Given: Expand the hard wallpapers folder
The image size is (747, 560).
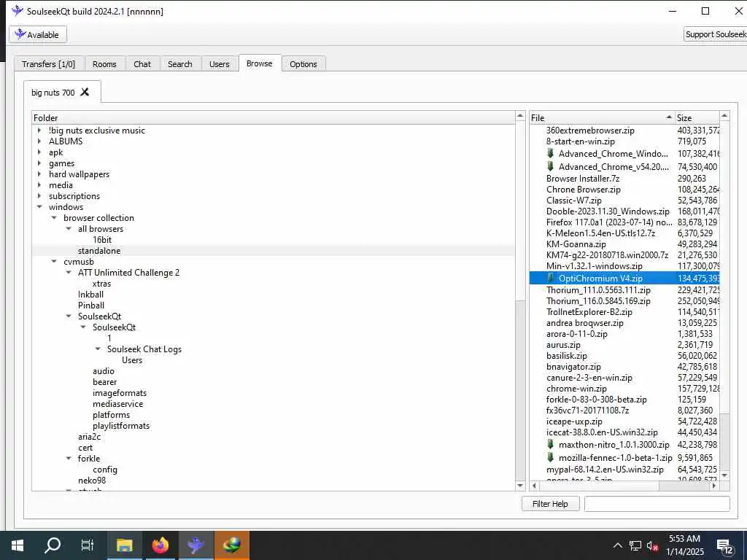Looking at the screenshot, I should coord(39,174).
